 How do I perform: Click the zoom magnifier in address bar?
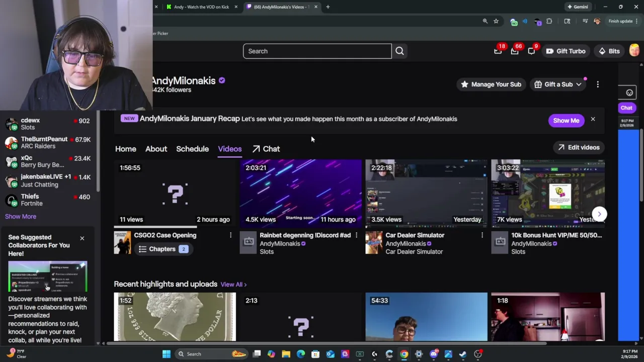(x=485, y=21)
